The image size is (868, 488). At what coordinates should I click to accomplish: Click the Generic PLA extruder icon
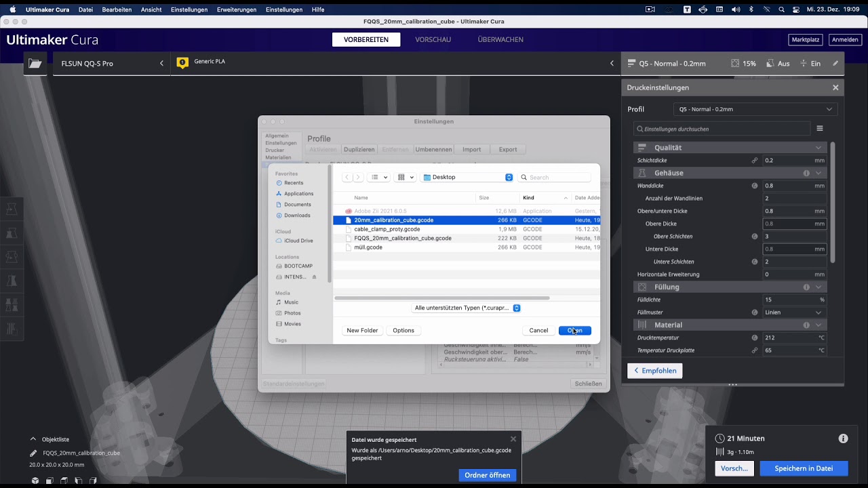(x=182, y=62)
